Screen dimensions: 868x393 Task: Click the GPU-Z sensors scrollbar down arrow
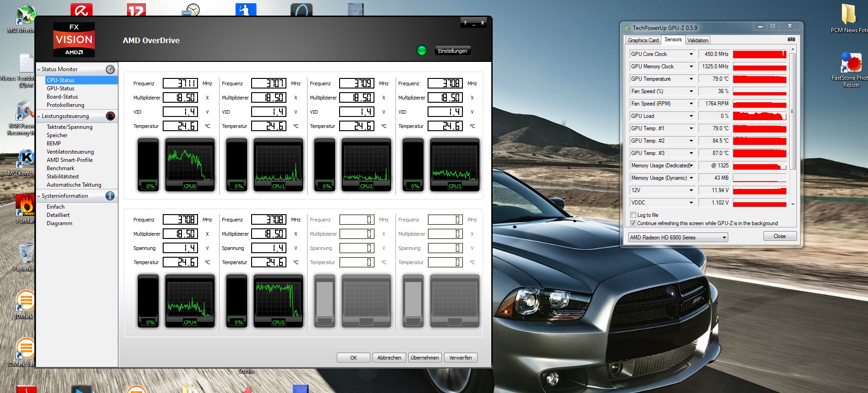[793, 204]
